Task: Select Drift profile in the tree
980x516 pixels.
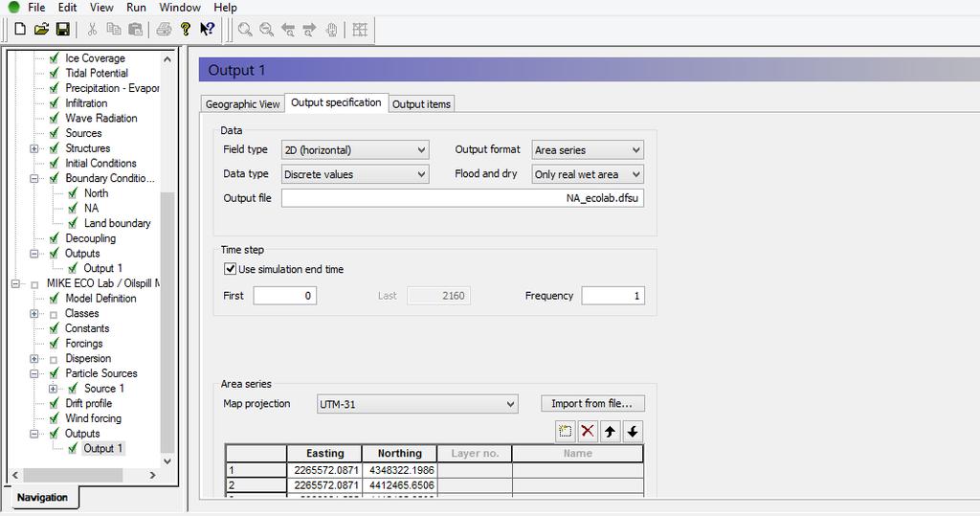Action: 89,403
